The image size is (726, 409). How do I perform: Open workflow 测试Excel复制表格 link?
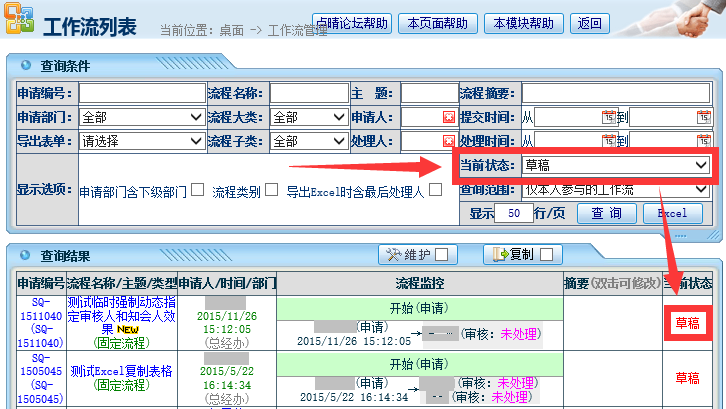coord(121,371)
